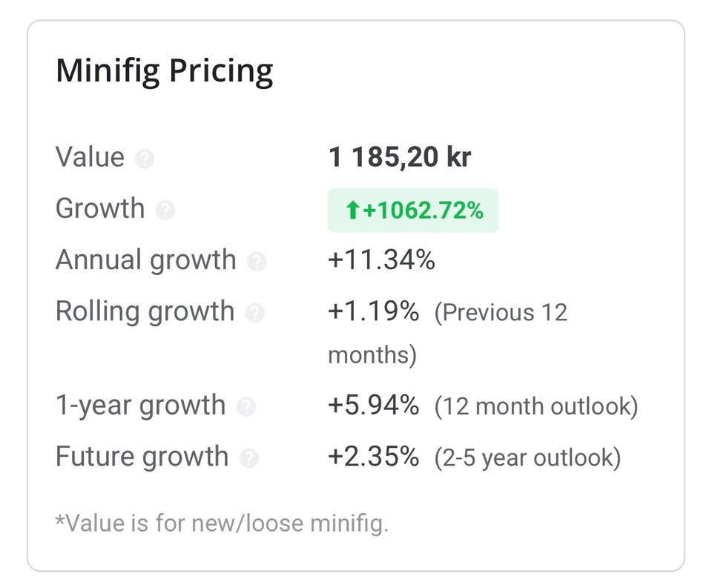Select the +1.19% rolling growth figure
712x588 pixels.
[373, 311]
